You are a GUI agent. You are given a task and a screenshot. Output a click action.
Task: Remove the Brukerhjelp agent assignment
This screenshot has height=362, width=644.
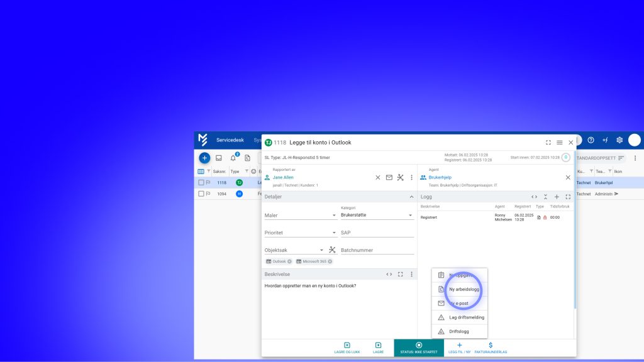click(568, 178)
